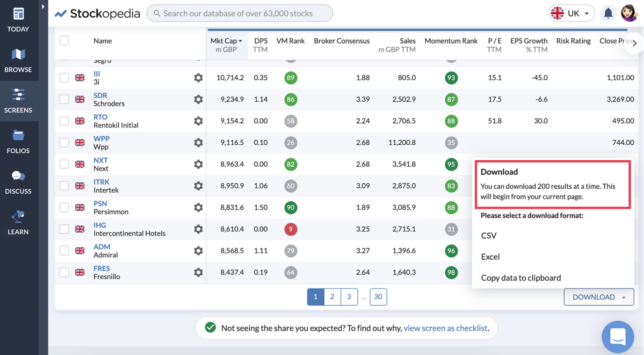Image resolution: width=644 pixels, height=355 pixels.
Task: Tick the checkbox for Intercontinental Hotels row
Action: pos(64,229)
